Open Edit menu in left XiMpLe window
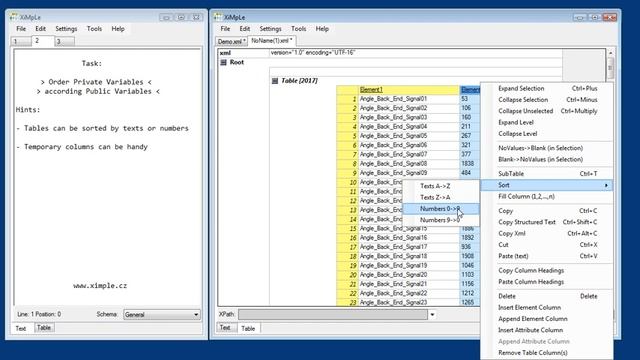Screen dimensions: 640x360 tap(40, 29)
